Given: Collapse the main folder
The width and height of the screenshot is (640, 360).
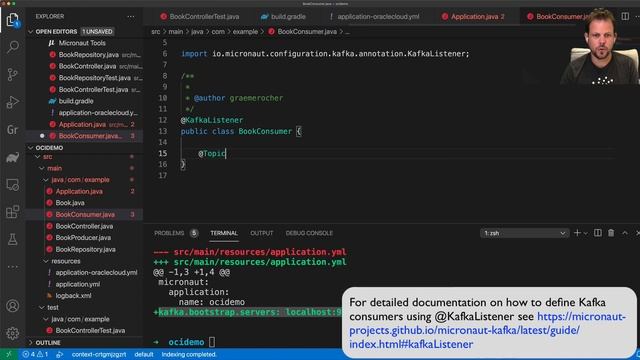Looking at the screenshot, I should (x=42, y=168).
